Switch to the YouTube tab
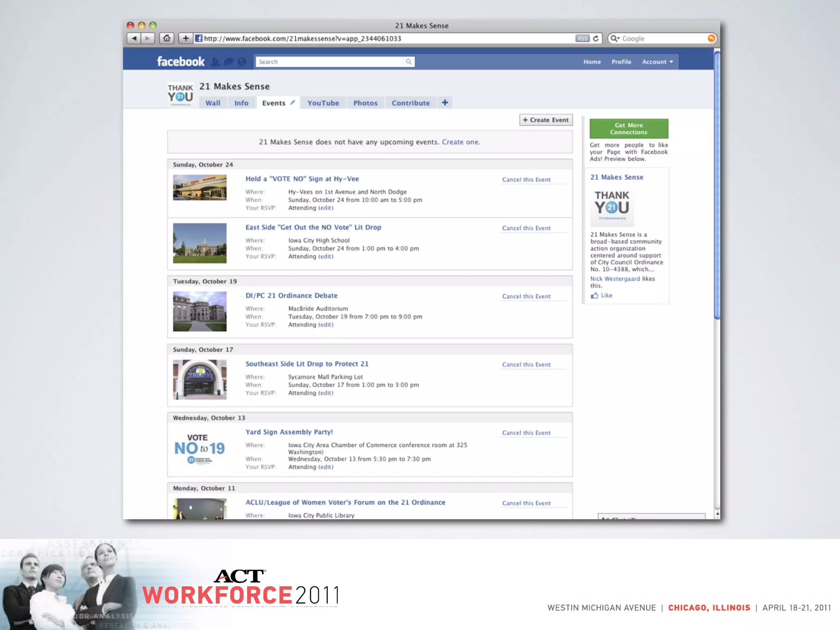 click(x=323, y=103)
